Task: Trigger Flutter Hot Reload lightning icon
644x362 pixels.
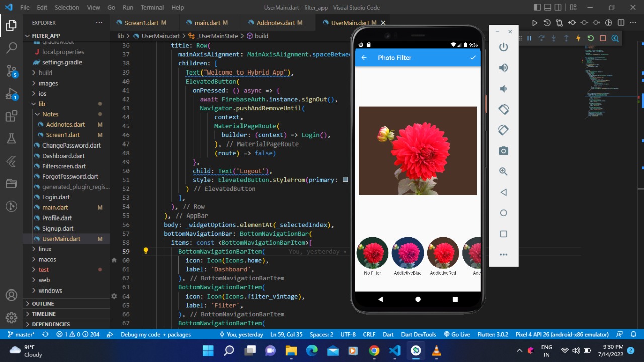Action: tap(578, 38)
